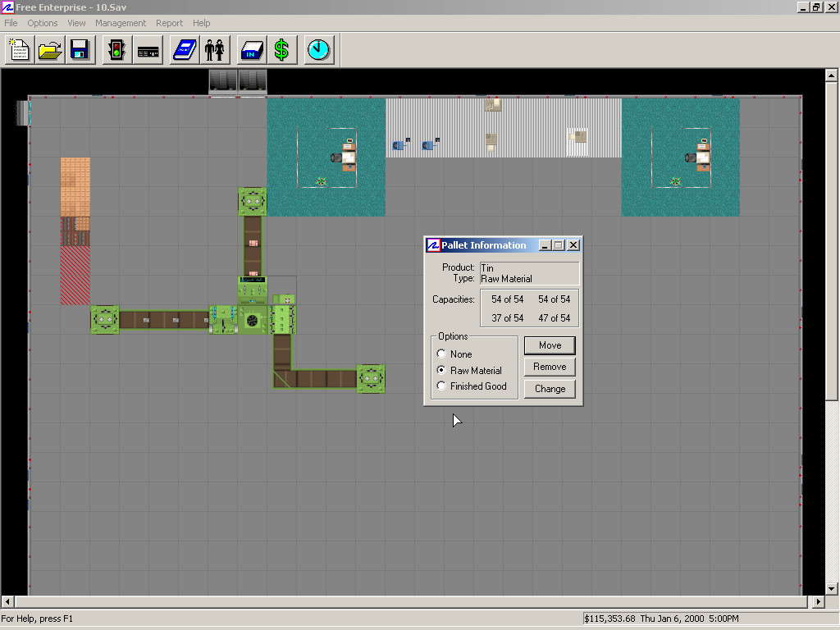
Task: Choose the Finished Good option
Action: click(x=442, y=386)
